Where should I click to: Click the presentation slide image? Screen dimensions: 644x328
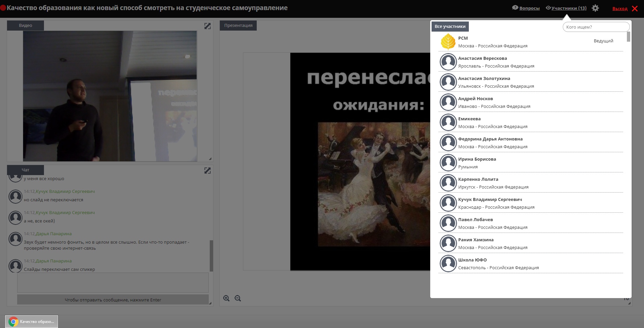coord(360,161)
